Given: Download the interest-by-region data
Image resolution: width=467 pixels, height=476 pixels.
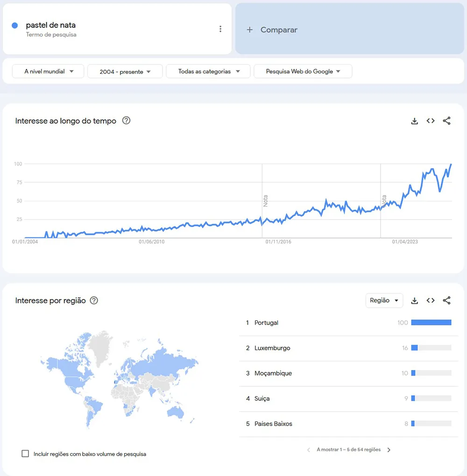Looking at the screenshot, I should 415,300.
